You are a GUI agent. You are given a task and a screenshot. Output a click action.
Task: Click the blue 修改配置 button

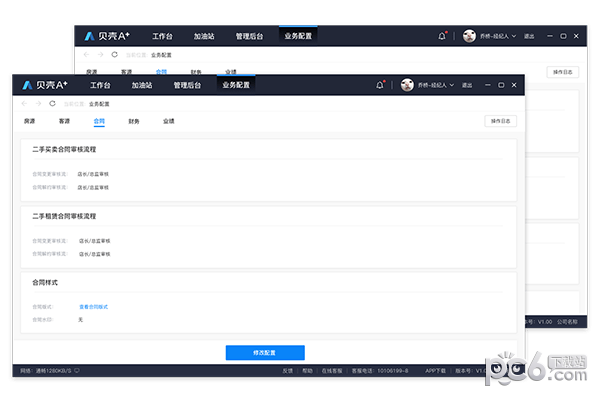click(265, 352)
